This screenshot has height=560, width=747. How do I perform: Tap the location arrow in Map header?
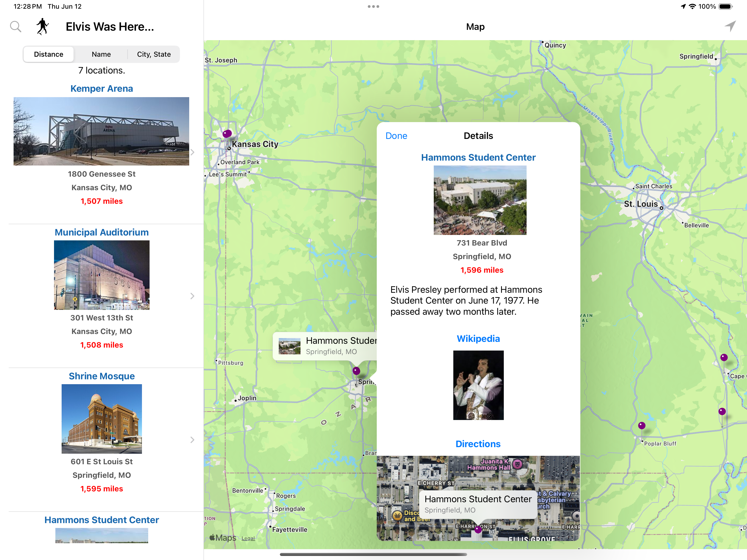pos(730,26)
